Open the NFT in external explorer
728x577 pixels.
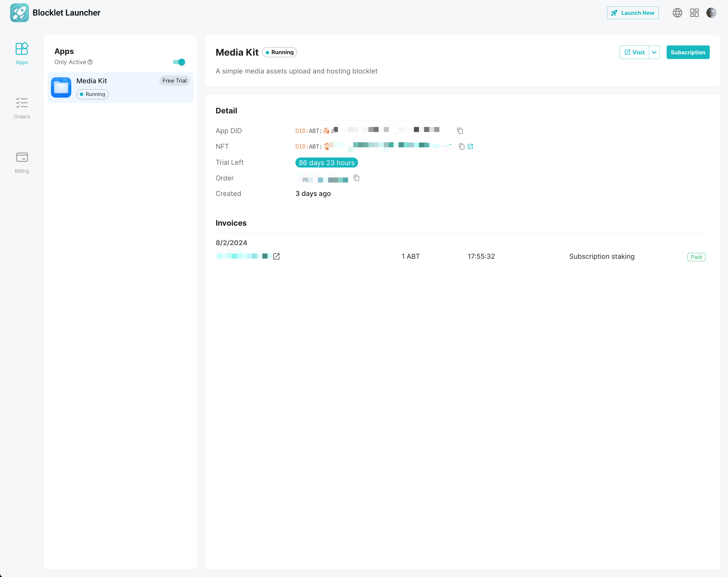click(470, 147)
